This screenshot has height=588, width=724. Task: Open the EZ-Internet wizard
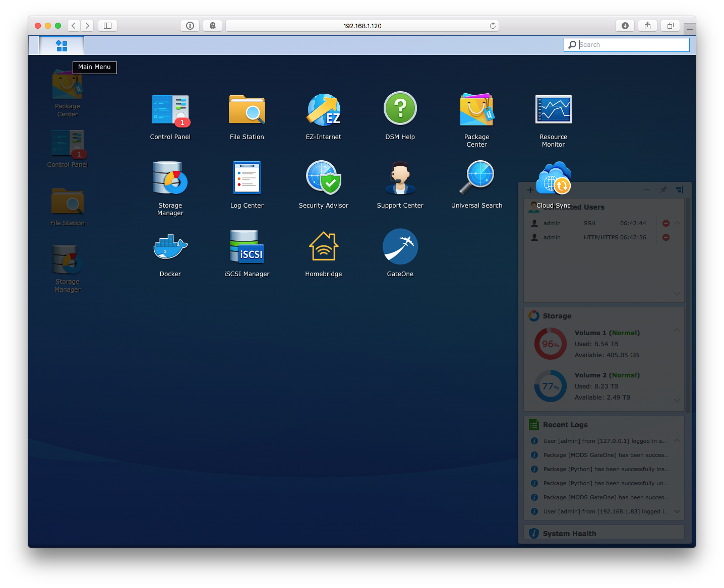(x=324, y=116)
